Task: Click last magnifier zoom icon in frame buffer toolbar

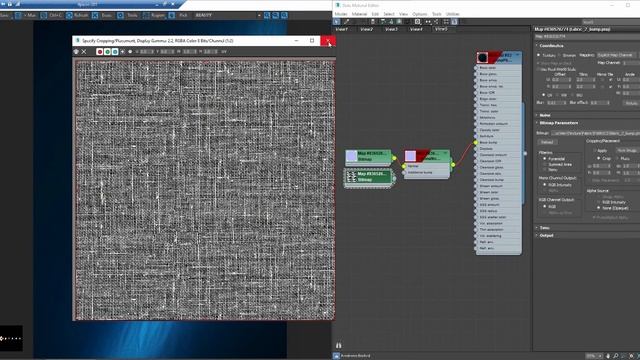Action: pyautogui.click(x=284, y=15)
